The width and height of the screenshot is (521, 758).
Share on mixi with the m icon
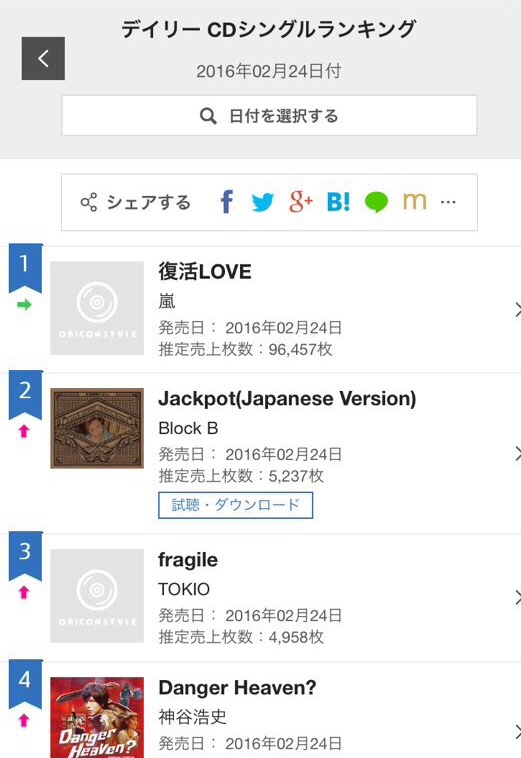(x=415, y=202)
